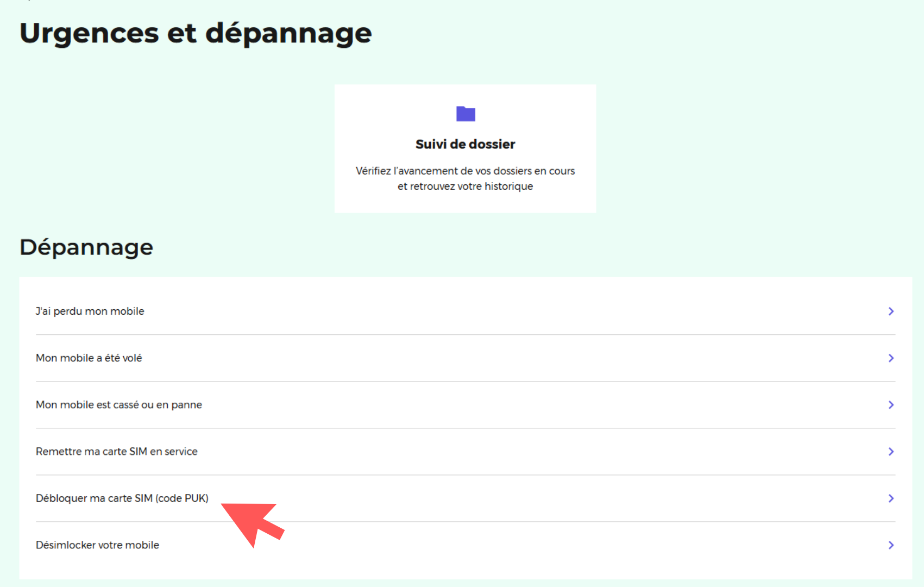Click the purple folder icon above Suivi de dossier
The width and height of the screenshot is (924, 587).
click(466, 114)
